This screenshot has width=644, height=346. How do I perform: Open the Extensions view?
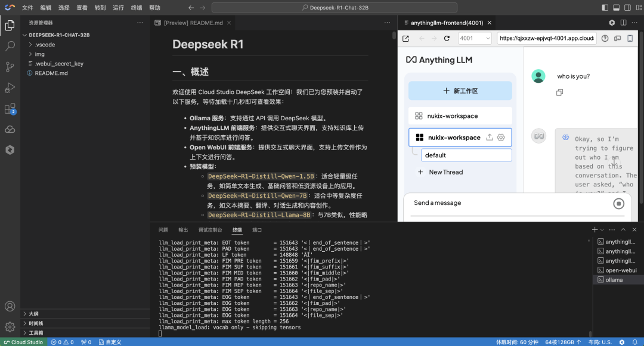point(10,109)
